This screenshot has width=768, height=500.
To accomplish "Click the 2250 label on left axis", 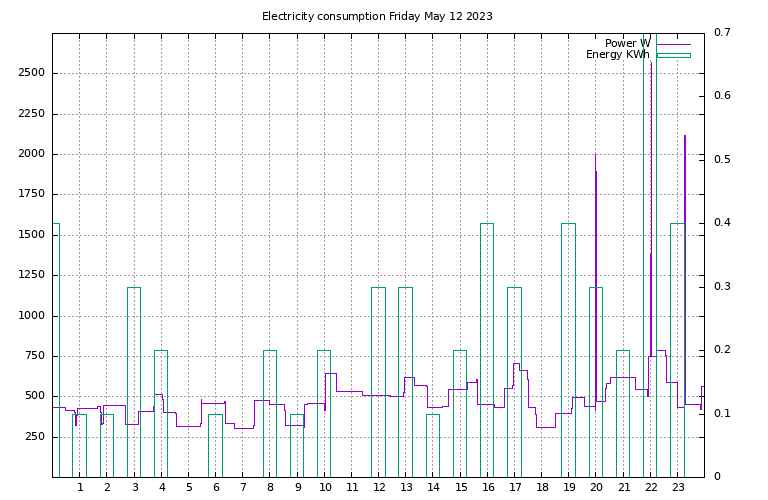I will pyautogui.click(x=31, y=113).
